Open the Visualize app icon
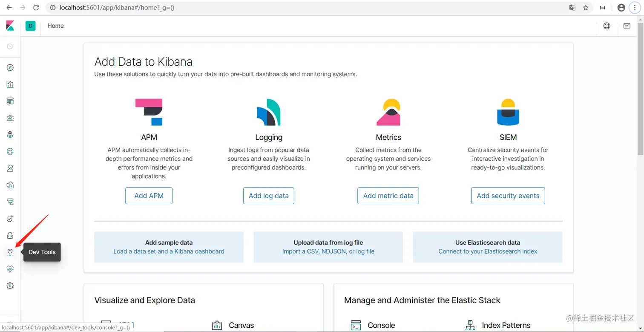Viewport: 644px width, 332px height. (10, 84)
